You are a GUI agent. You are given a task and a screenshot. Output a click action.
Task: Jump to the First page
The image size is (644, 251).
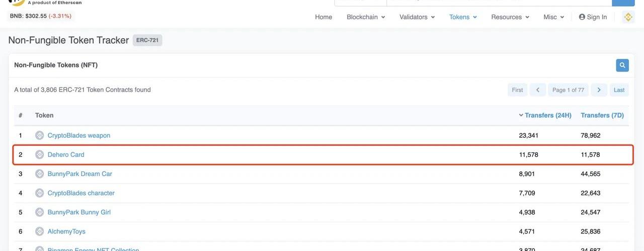pyautogui.click(x=517, y=90)
